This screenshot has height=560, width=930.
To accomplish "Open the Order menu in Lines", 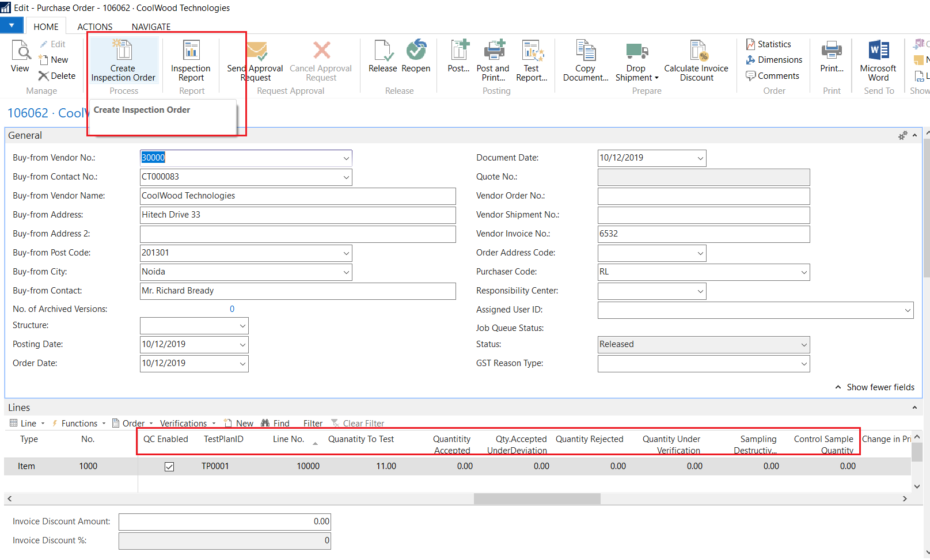I will [x=133, y=424].
